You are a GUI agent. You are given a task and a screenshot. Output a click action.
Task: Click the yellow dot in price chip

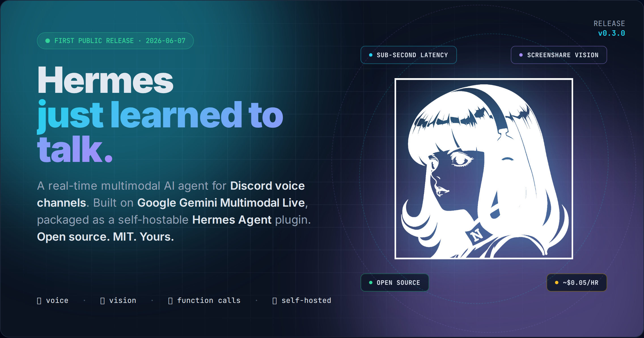(557, 283)
